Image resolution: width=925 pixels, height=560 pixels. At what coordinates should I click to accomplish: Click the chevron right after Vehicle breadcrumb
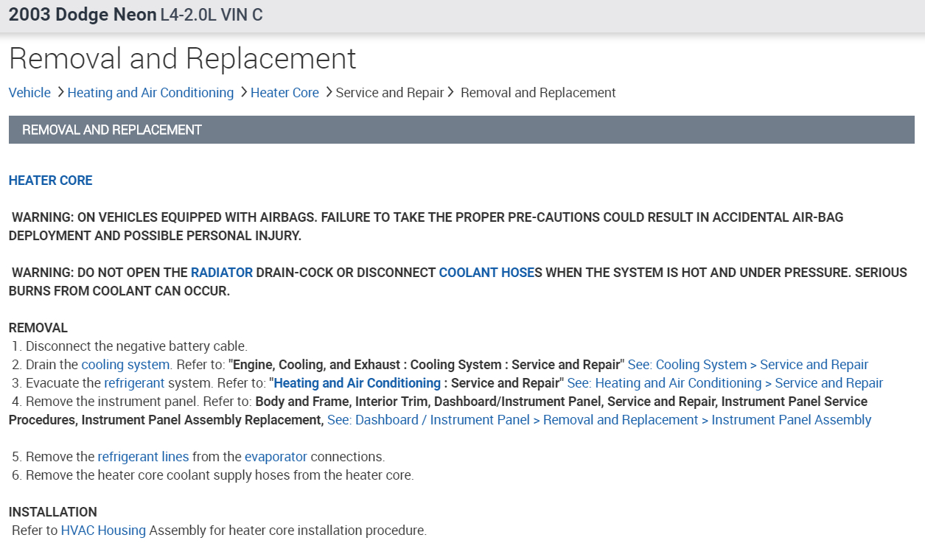(59, 93)
